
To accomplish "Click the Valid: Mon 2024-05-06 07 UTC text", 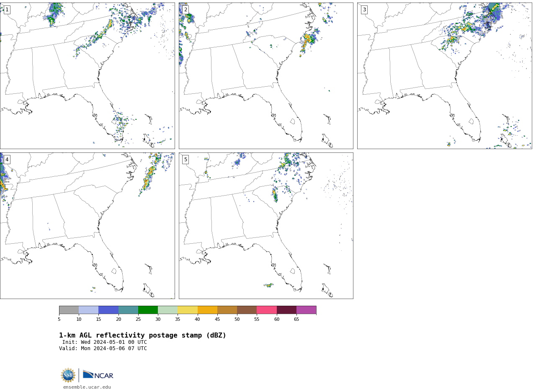I will pos(103,348).
